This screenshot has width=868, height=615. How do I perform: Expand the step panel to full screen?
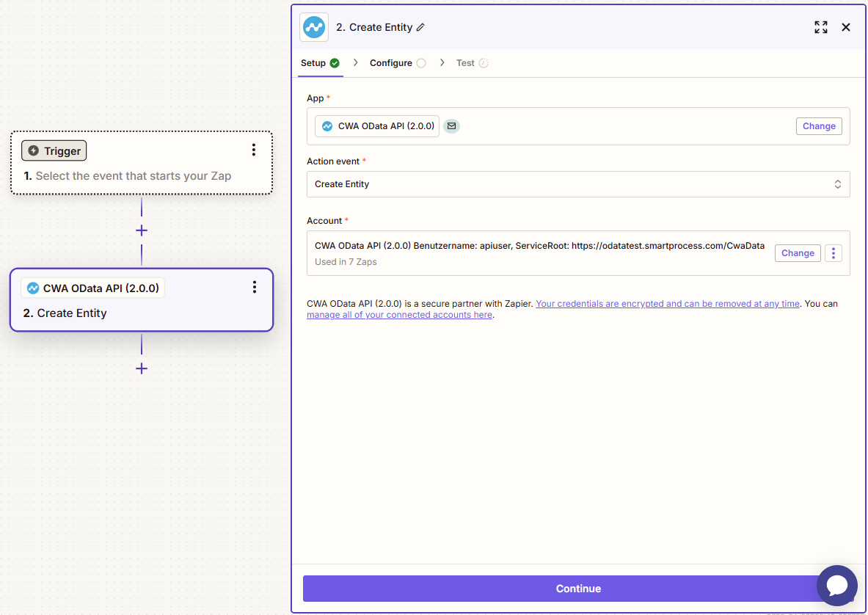(821, 27)
